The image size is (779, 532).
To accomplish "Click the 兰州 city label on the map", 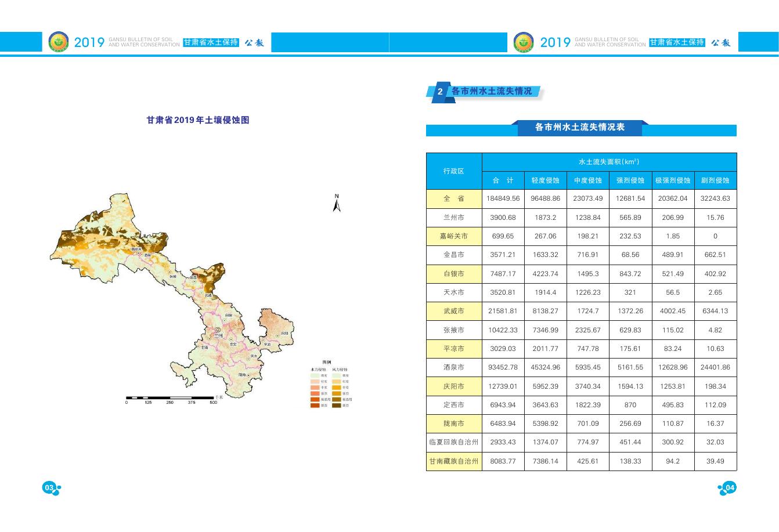I will coord(218,335).
